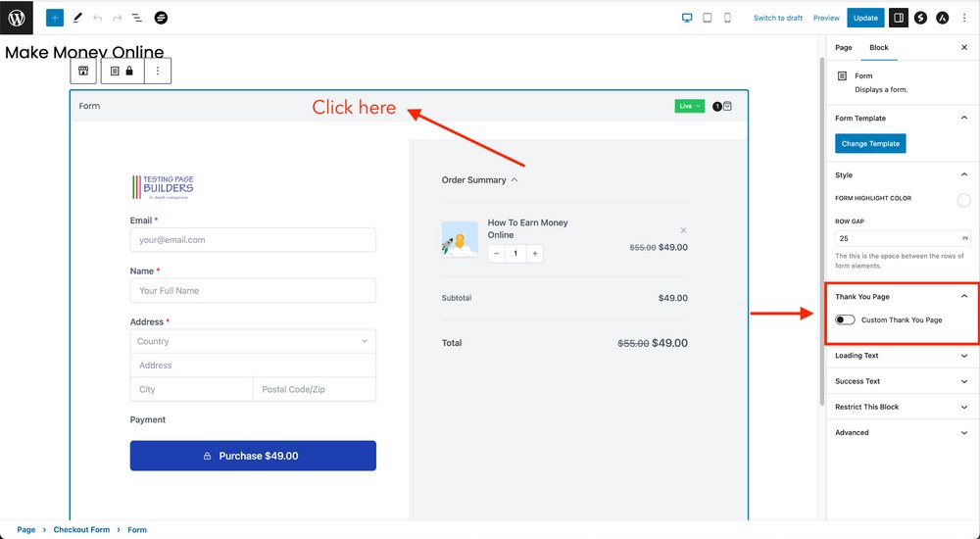This screenshot has width=980, height=539.
Task: Open the SureCart lightning icon
Action: tap(920, 19)
